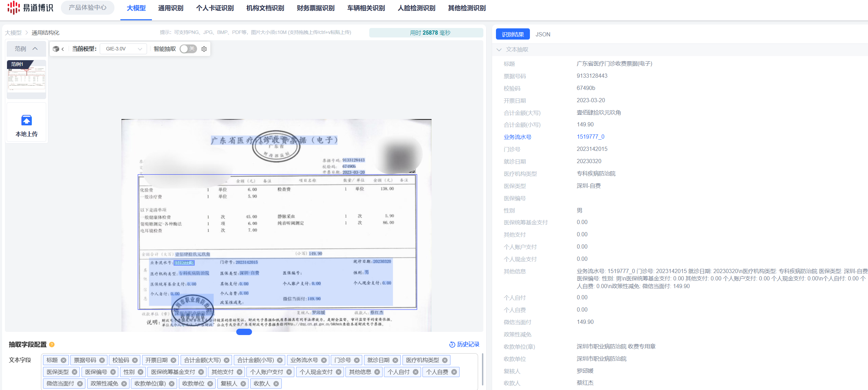Screen dimensions: 868x390
Task: Open smart extraction settings gear
Action: [x=204, y=49]
